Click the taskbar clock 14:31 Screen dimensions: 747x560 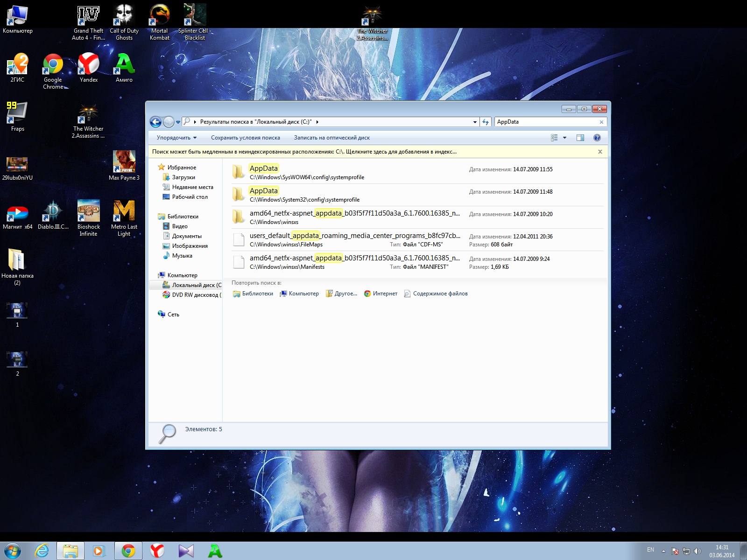[x=722, y=551]
